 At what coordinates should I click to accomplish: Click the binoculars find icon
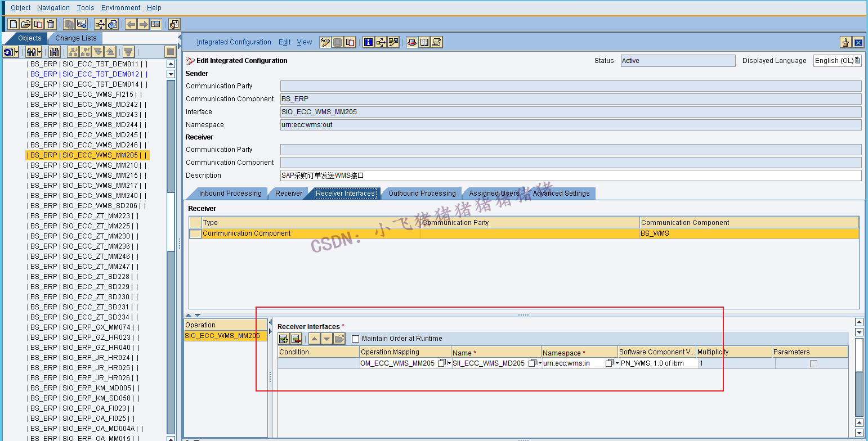click(55, 52)
